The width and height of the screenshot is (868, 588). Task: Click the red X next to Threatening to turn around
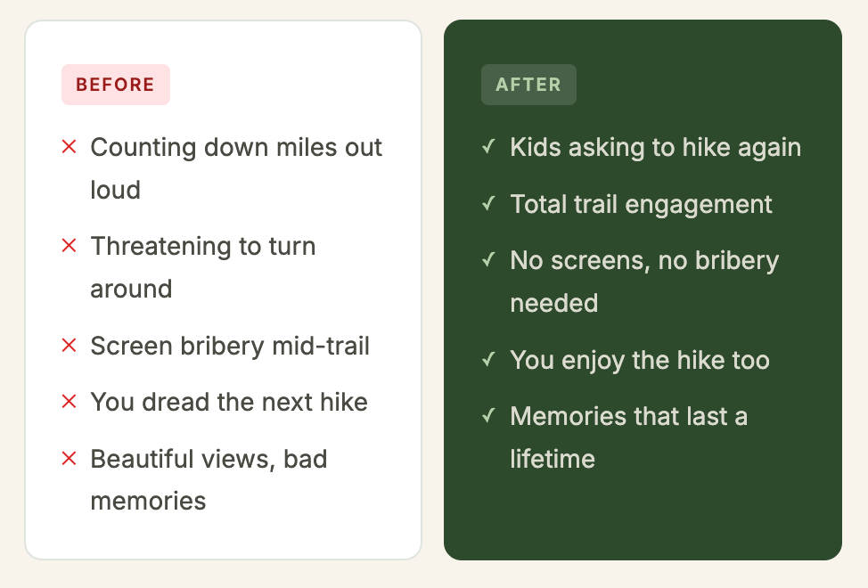click(x=70, y=246)
